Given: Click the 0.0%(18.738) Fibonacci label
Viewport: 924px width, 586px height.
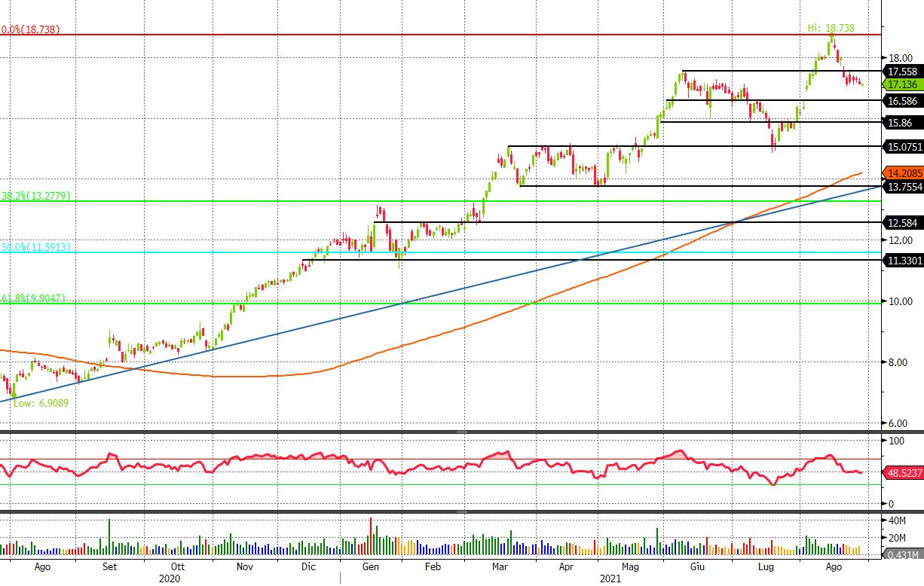Looking at the screenshot, I should (x=30, y=29).
